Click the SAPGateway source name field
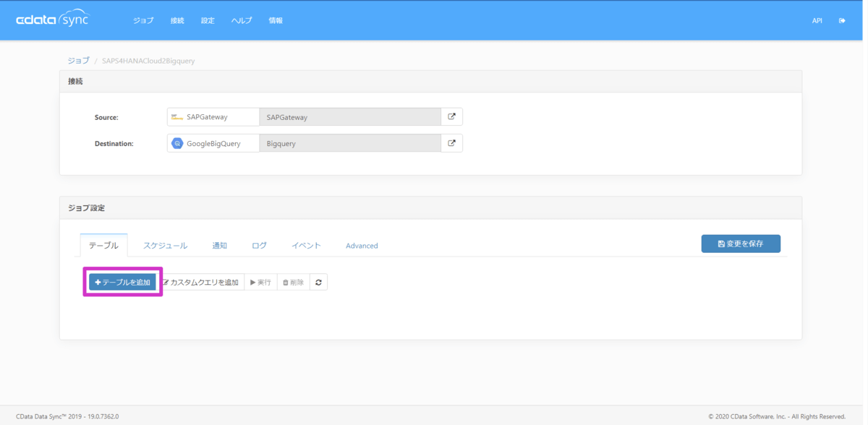Screen dimensions: 868x425 pos(350,116)
